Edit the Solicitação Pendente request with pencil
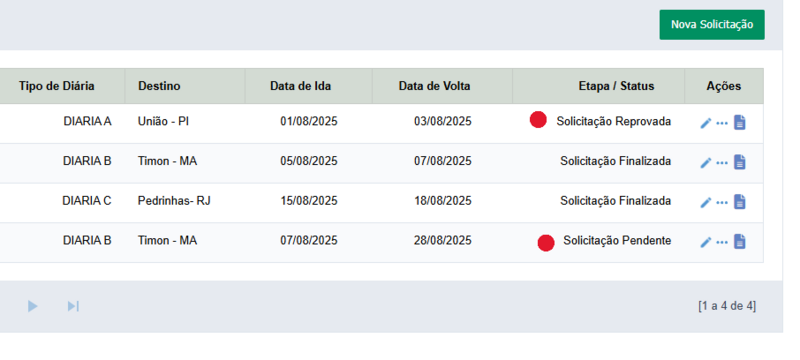Screen dimensions: 800x360 tap(706, 242)
